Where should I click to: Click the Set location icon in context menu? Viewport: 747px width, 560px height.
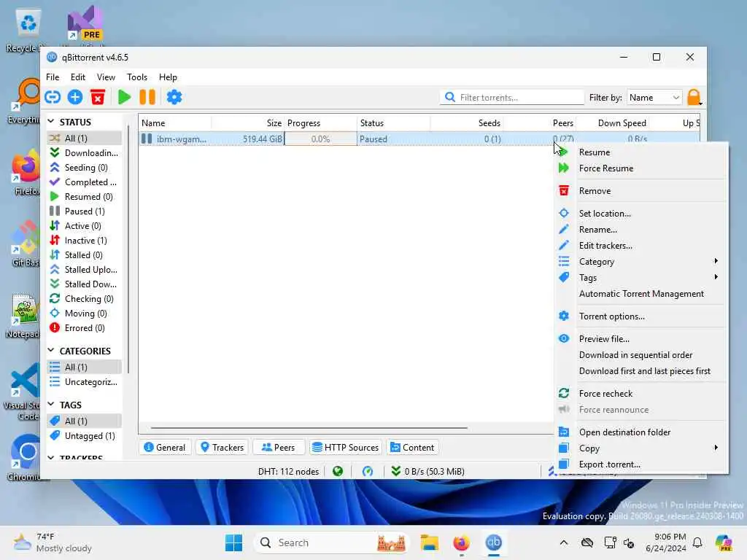(564, 214)
